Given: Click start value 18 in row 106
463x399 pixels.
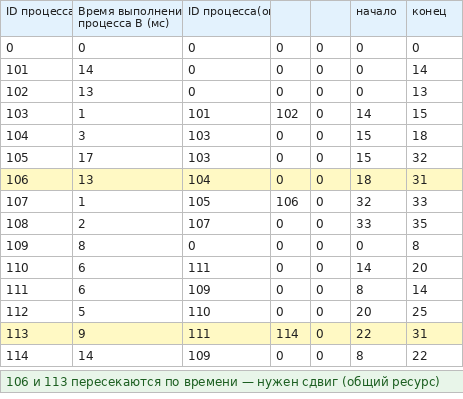Looking at the screenshot, I should (x=378, y=180).
